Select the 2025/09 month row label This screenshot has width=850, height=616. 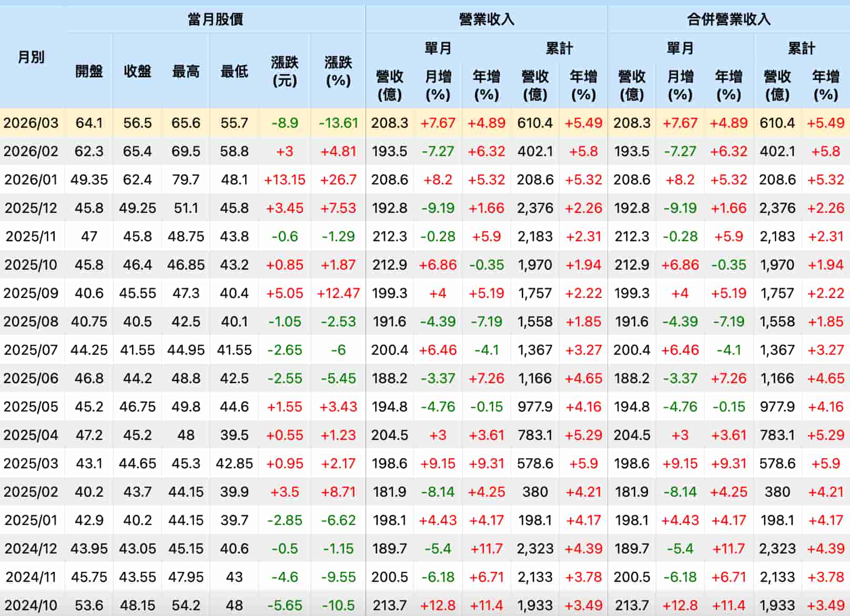click(x=31, y=293)
